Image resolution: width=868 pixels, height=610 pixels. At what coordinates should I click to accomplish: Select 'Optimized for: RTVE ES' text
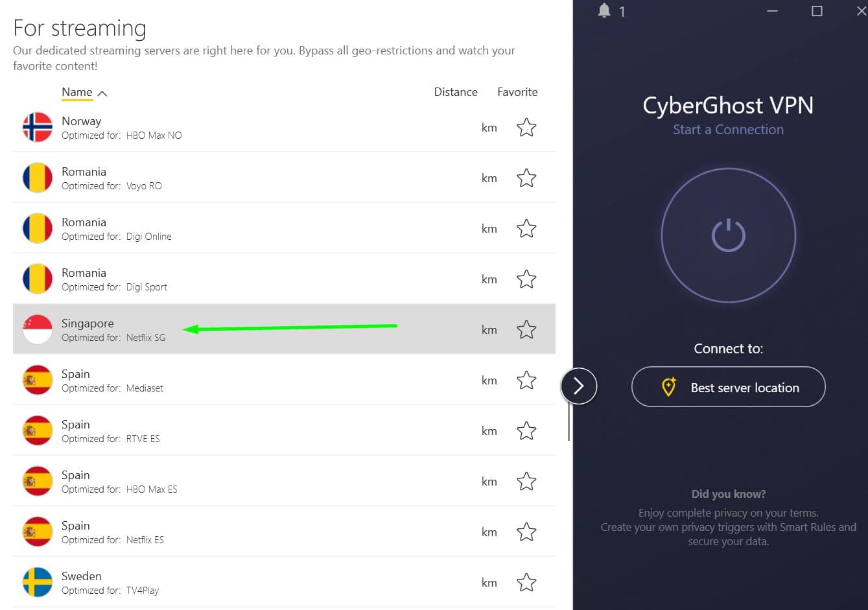click(x=111, y=439)
